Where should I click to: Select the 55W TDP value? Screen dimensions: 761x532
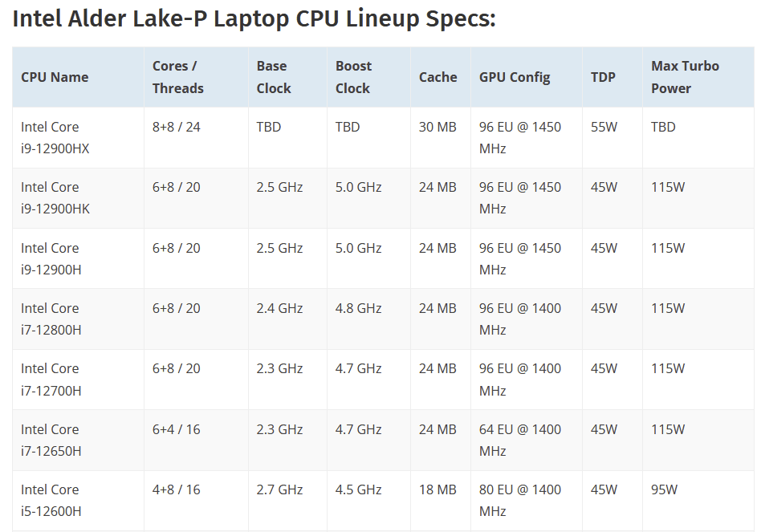(x=604, y=127)
